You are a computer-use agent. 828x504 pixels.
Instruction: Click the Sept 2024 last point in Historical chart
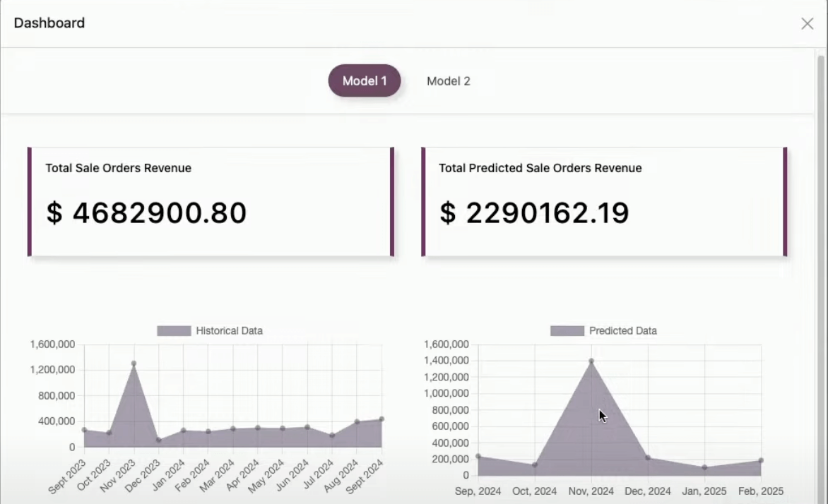pos(382,419)
